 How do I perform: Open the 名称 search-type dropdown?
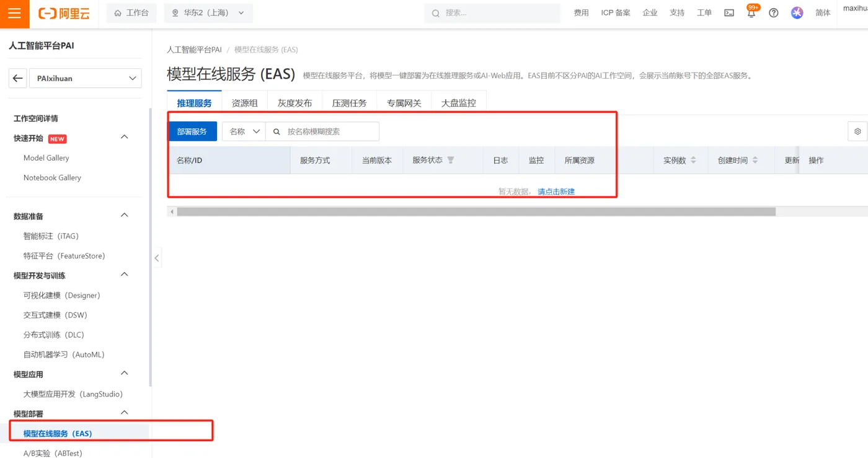244,131
